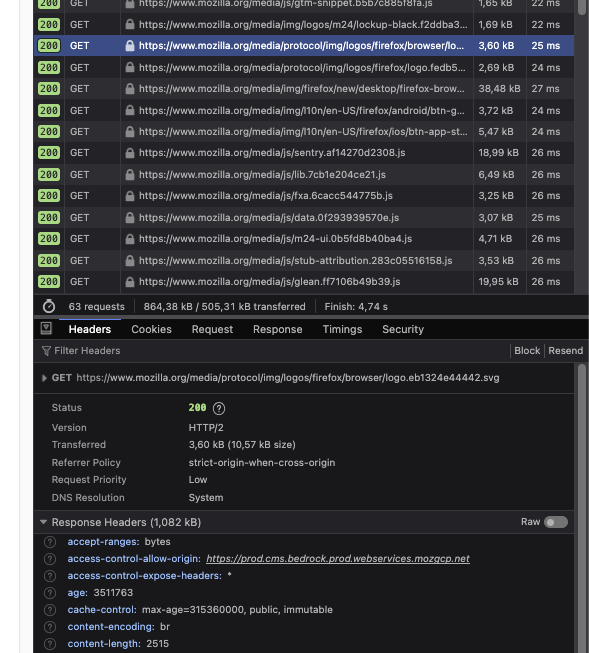Click lock icon on sentry.af14270d2308.js row
Image resolution: width=589 pixels, height=653 pixels.
point(130,153)
